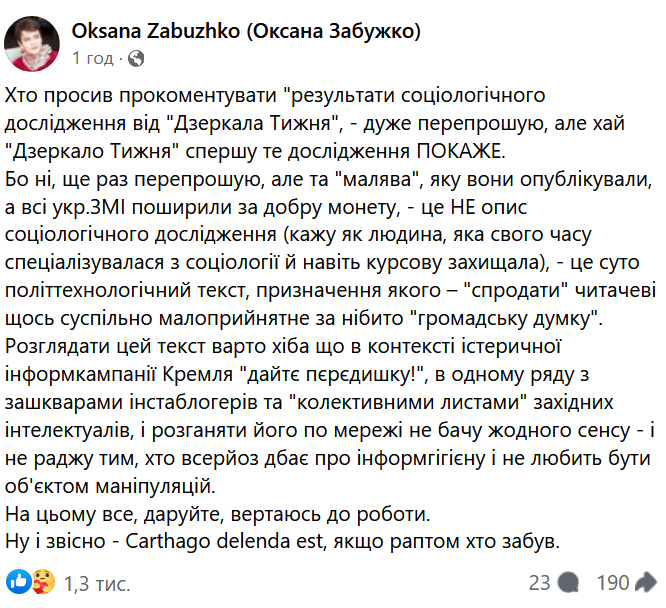Open Oksana Zabuzhko's profile picture
Viewport: 666px width, 608px height.
click(30, 44)
